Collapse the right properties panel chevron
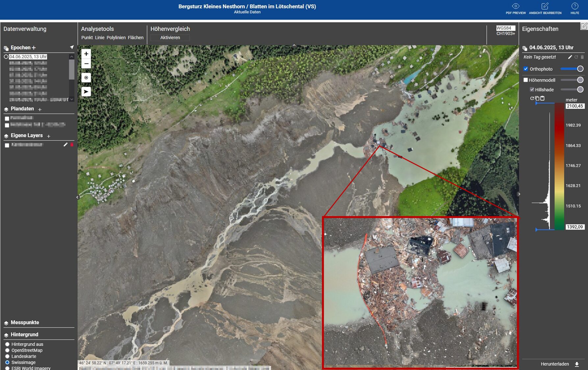Viewport: 588px width, 370px height. coord(519,194)
